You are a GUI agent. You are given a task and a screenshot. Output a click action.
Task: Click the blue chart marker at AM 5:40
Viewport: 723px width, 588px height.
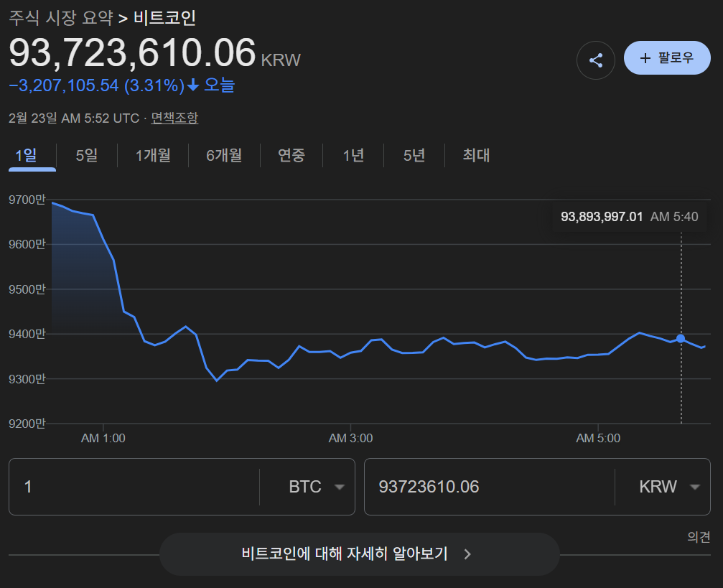681,338
